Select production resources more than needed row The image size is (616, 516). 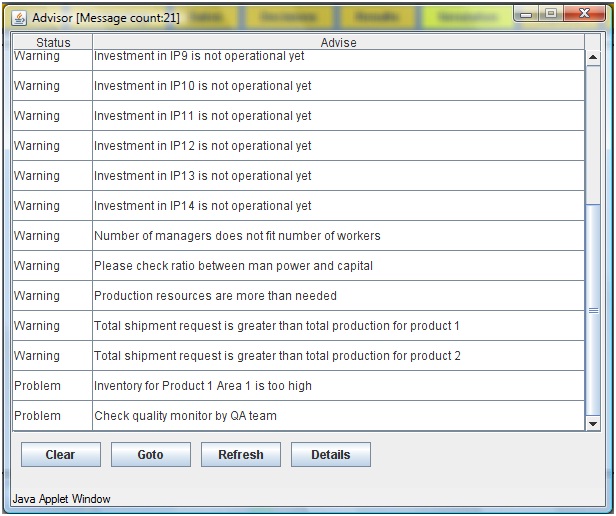[x=215, y=296]
